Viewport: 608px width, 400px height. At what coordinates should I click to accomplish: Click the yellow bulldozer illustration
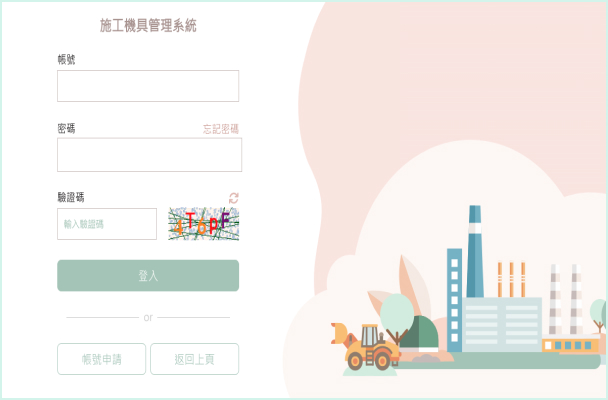(x=366, y=347)
